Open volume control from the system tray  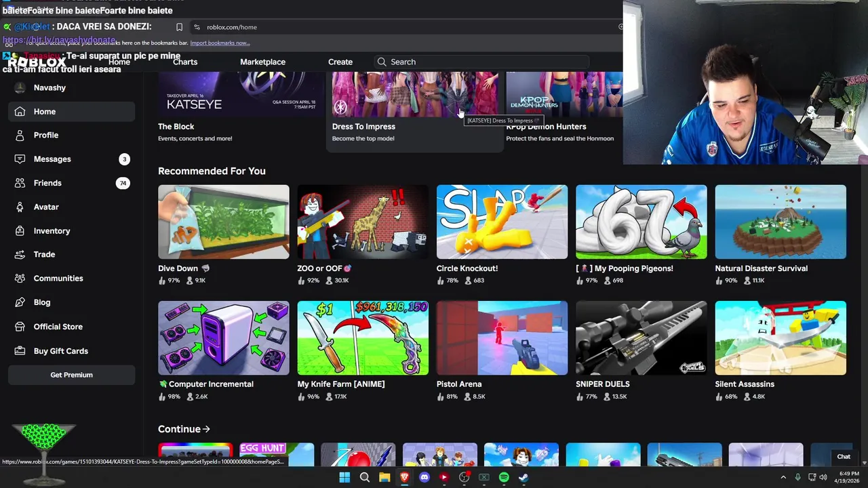(x=823, y=477)
